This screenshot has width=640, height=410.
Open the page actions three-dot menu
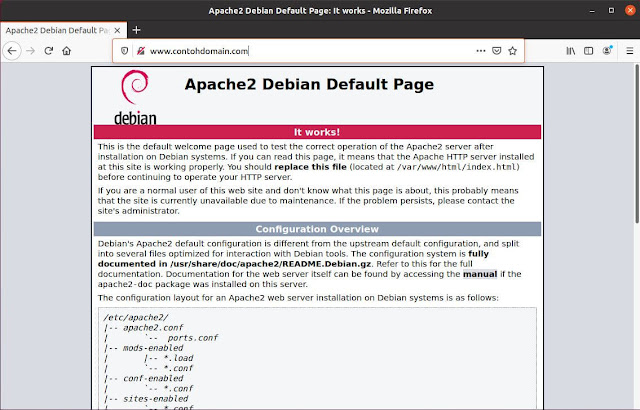(x=481, y=51)
